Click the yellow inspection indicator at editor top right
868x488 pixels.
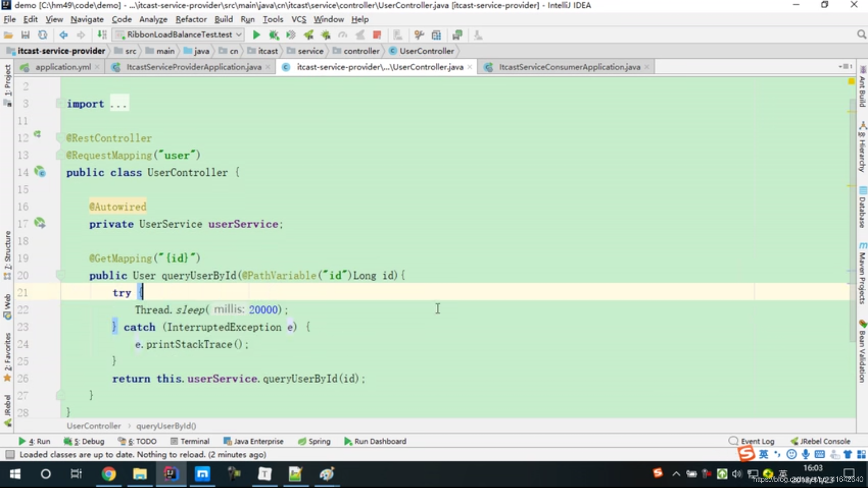851,81
